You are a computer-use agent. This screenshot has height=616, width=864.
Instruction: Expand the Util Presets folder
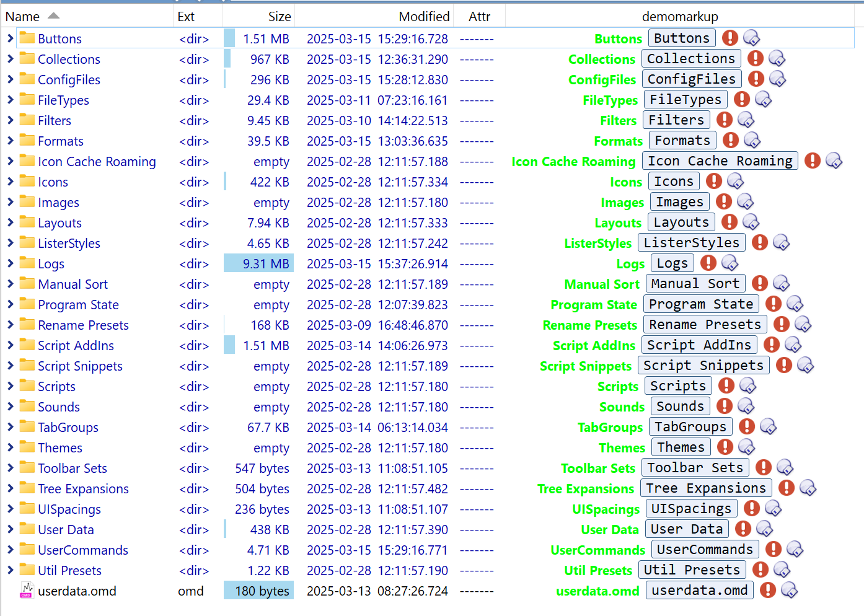tap(10, 570)
